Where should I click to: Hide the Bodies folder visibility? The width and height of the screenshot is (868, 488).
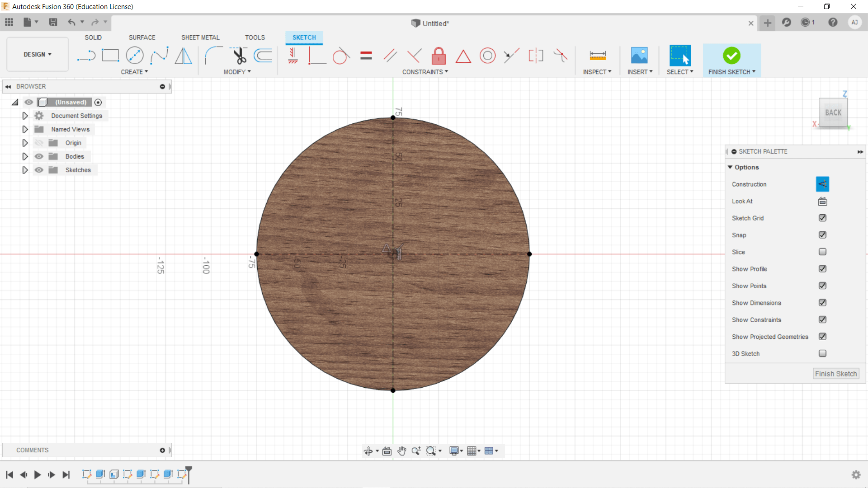tap(39, 156)
